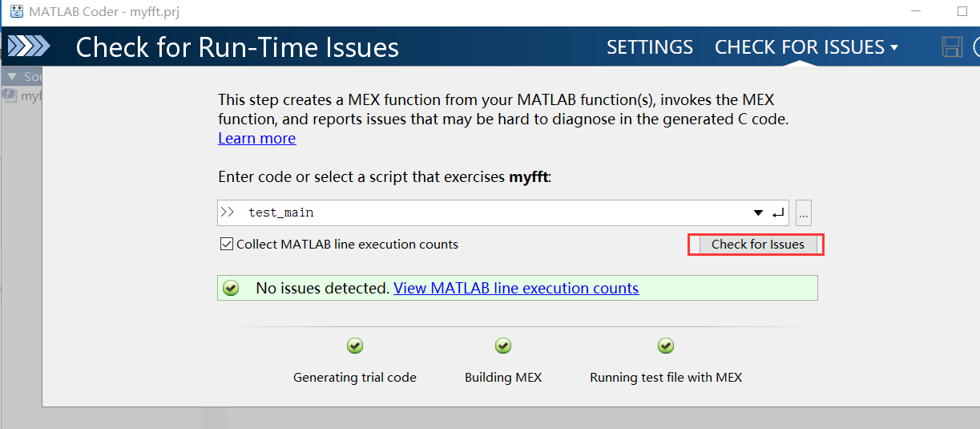Expand the CHECK FOR ISSUES dropdown arrow
This screenshot has width=980, height=429.
point(893,47)
